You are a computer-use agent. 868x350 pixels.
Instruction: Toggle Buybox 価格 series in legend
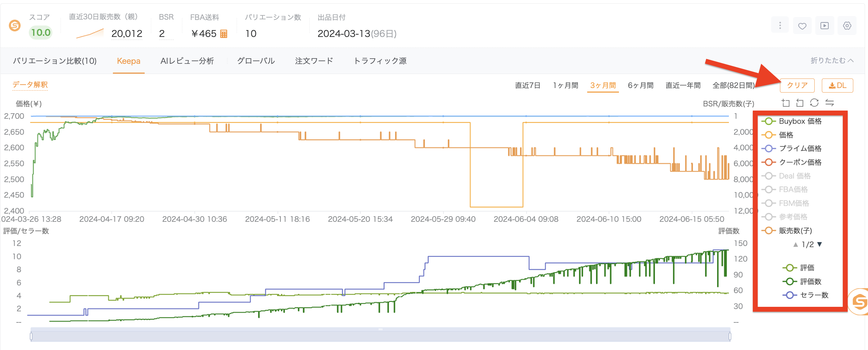pos(791,121)
